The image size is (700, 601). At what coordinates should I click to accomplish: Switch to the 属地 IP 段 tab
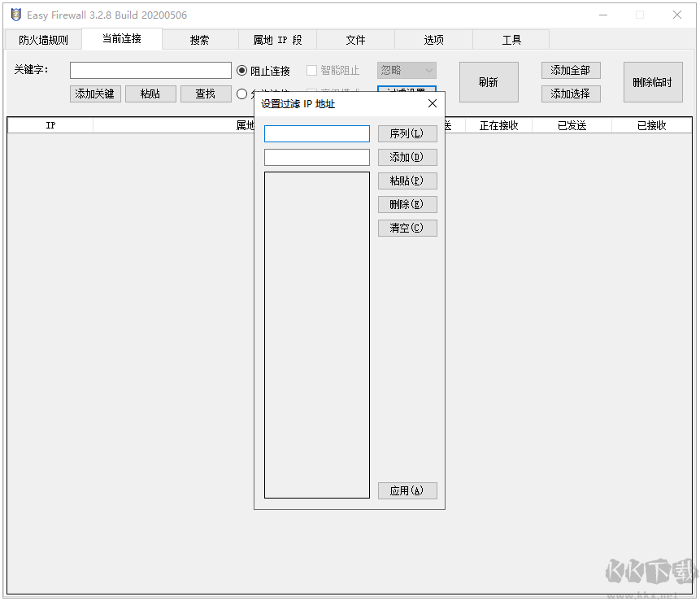click(277, 39)
